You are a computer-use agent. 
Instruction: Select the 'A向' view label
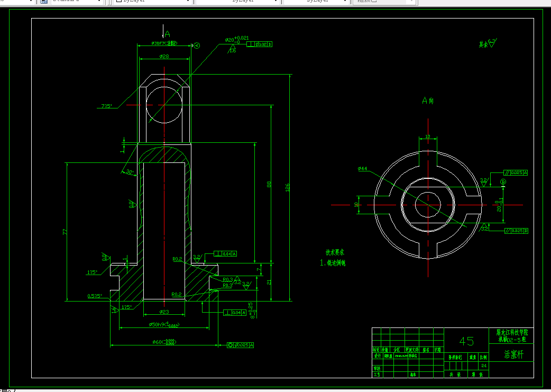428,101
